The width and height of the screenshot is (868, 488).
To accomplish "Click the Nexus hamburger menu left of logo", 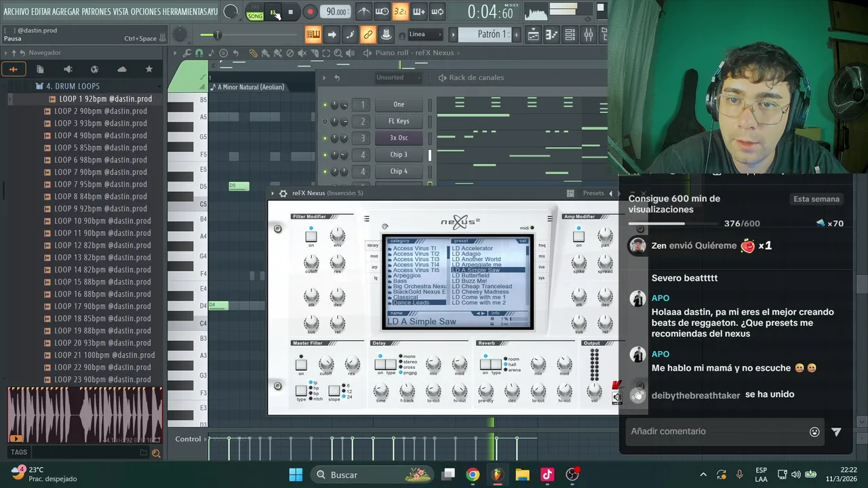I will click(366, 218).
